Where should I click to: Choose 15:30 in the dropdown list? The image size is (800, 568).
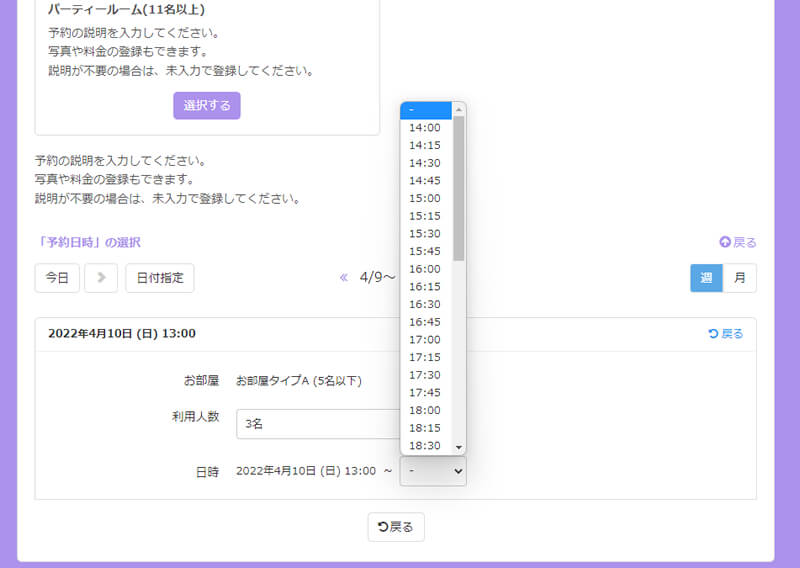[x=425, y=233]
